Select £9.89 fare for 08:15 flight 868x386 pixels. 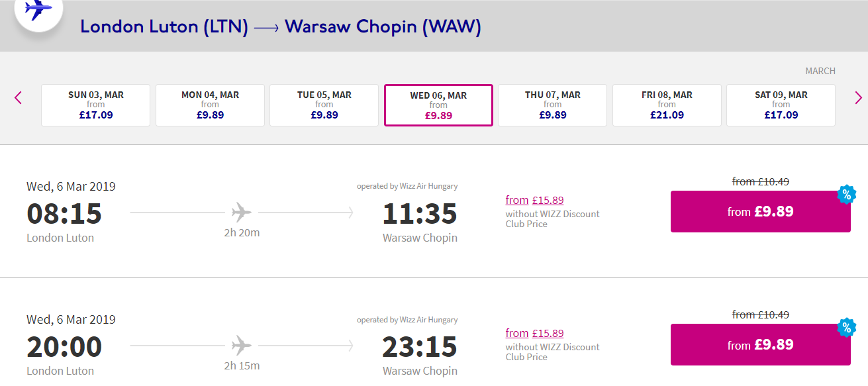click(x=761, y=212)
